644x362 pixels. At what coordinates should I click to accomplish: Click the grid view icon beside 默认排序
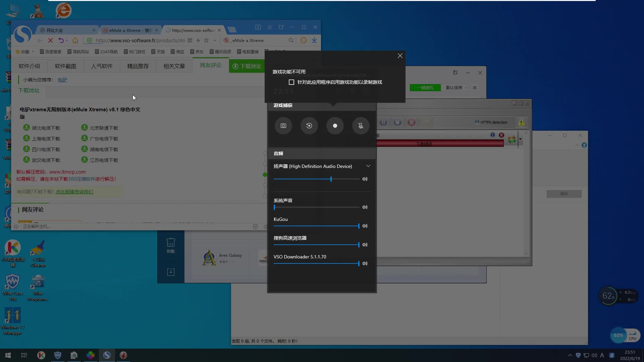click(475, 87)
